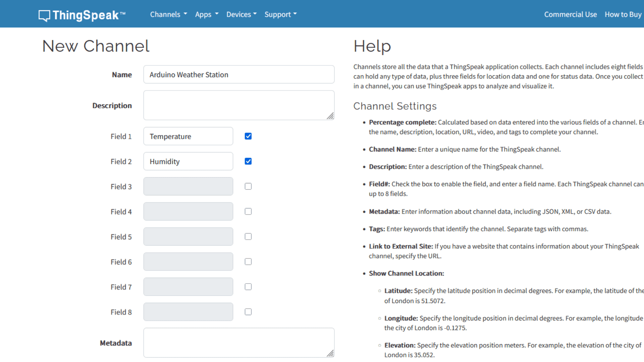Image resolution: width=644 pixels, height=362 pixels.
Task: Go to How to Buy
Action: click(x=623, y=14)
